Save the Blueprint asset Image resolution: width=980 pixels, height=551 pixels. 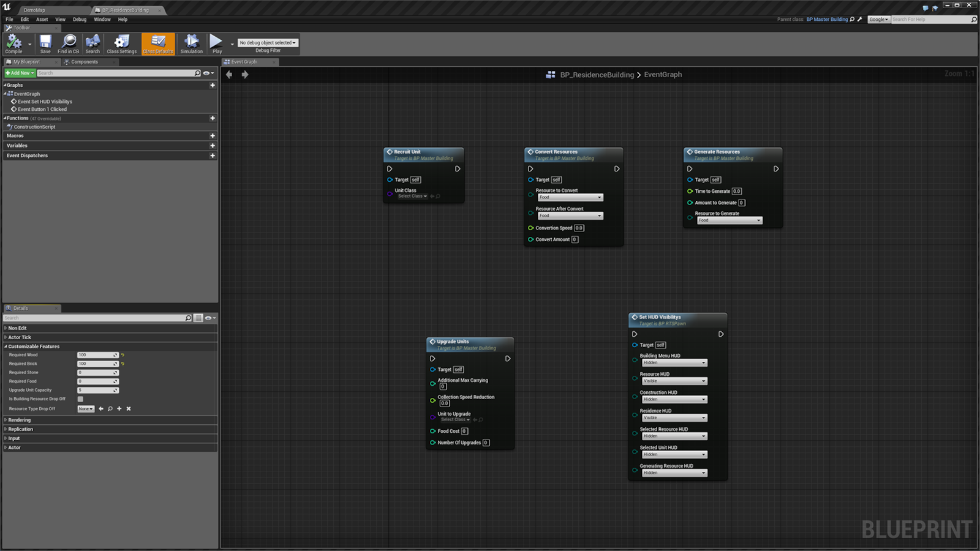pyautogui.click(x=45, y=43)
